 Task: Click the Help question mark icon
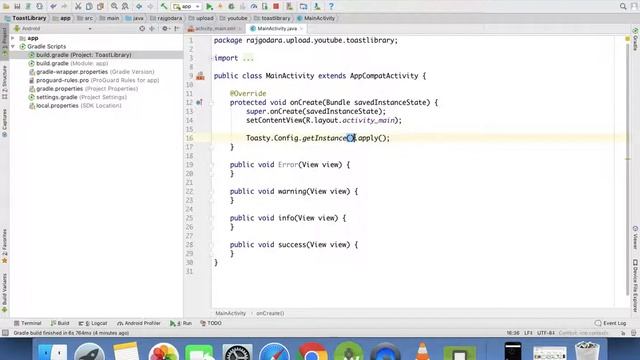pyautogui.click(x=331, y=6)
